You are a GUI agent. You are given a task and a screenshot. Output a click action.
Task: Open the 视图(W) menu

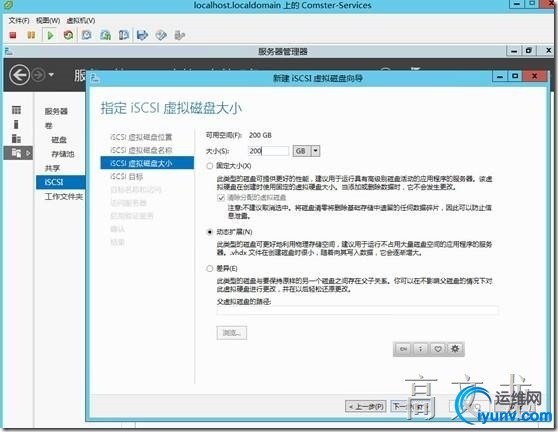point(48,20)
